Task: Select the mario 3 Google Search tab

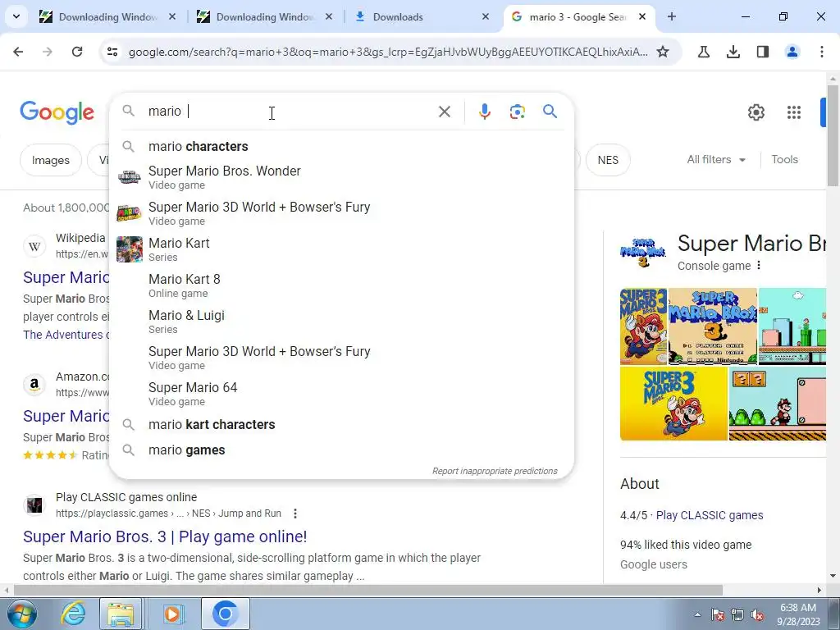Action: (x=579, y=16)
